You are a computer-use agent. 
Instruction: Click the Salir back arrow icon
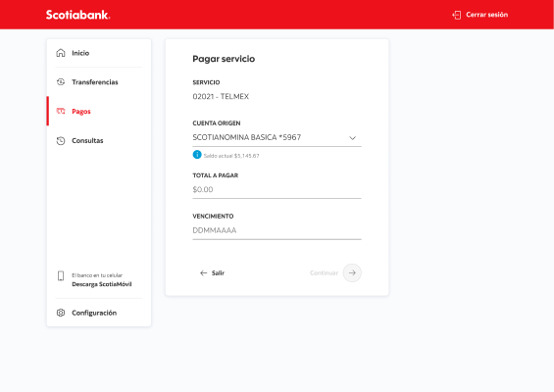tap(204, 273)
